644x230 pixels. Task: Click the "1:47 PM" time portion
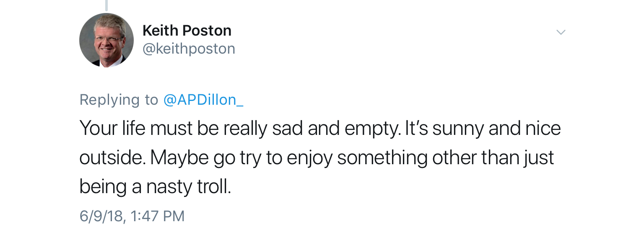pos(157,216)
